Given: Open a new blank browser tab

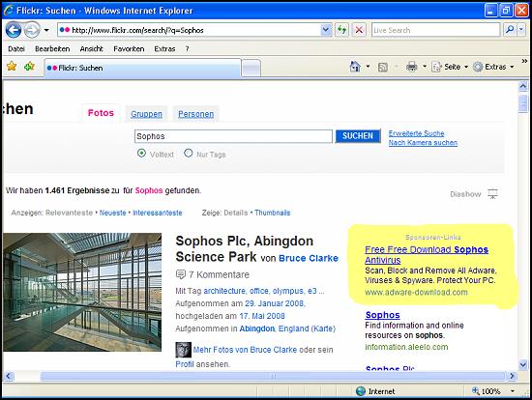Looking at the screenshot, I should point(251,69).
